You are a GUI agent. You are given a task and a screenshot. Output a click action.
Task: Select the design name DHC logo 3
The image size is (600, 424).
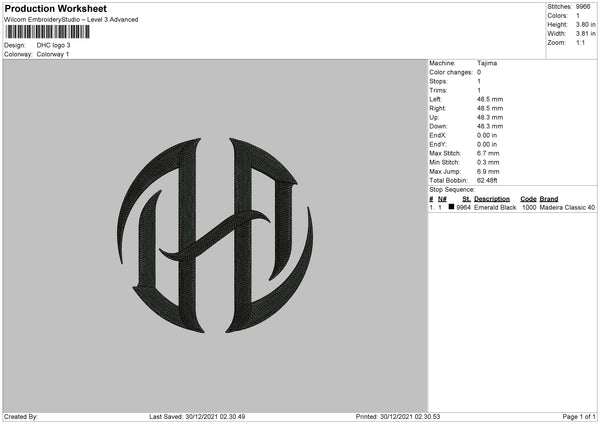pyautogui.click(x=54, y=45)
